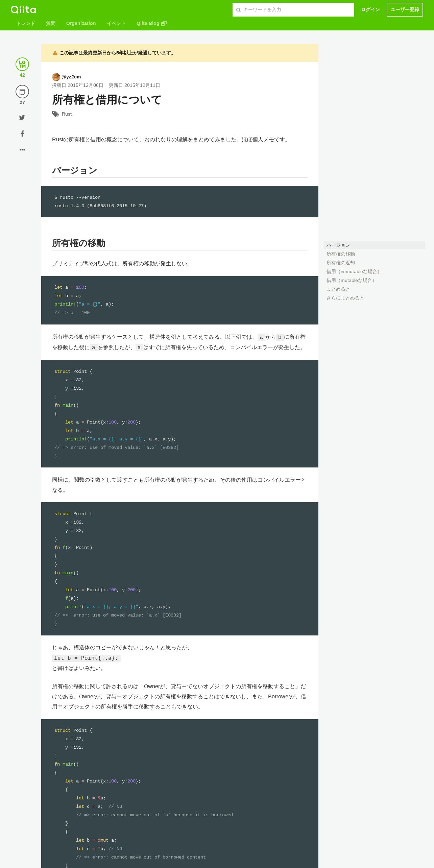Screen dimensions: 434x868
Task: Click the author avatar of yz2cm
Action: coord(56,77)
